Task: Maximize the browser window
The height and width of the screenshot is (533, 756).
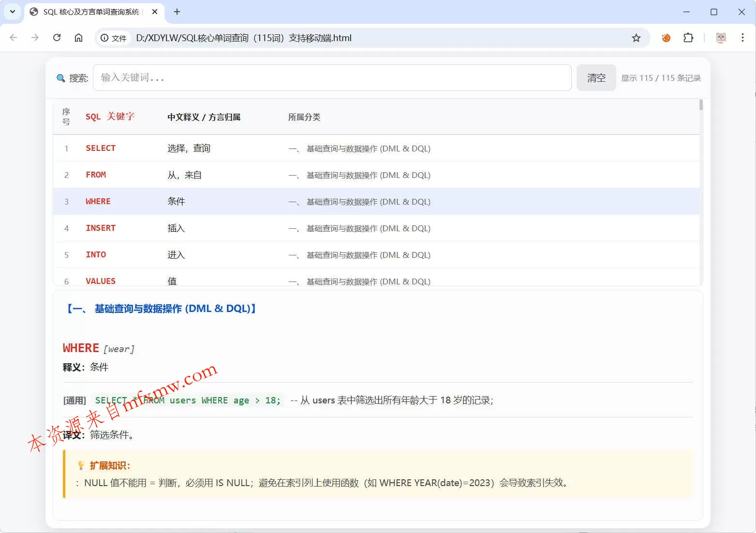Action: (x=714, y=12)
